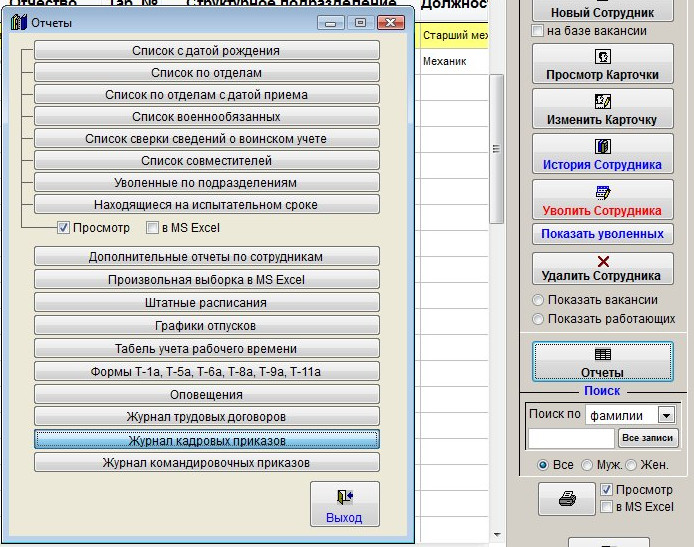Select the 'Старший мех' highlighted cell
Screen dimensions: 694x547
point(455,35)
